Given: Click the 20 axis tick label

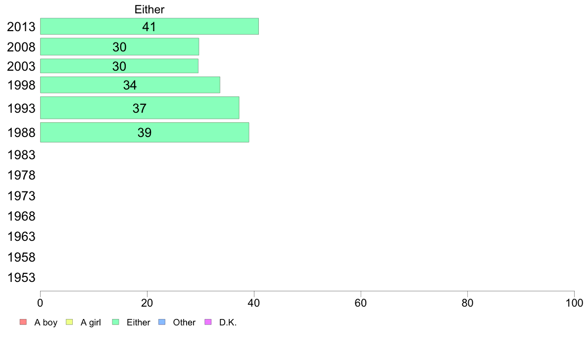Looking at the screenshot, I should click(x=147, y=303).
